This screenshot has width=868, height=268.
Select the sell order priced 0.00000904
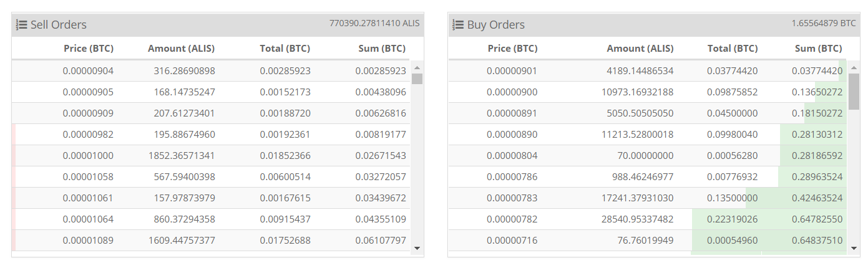[88, 71]
